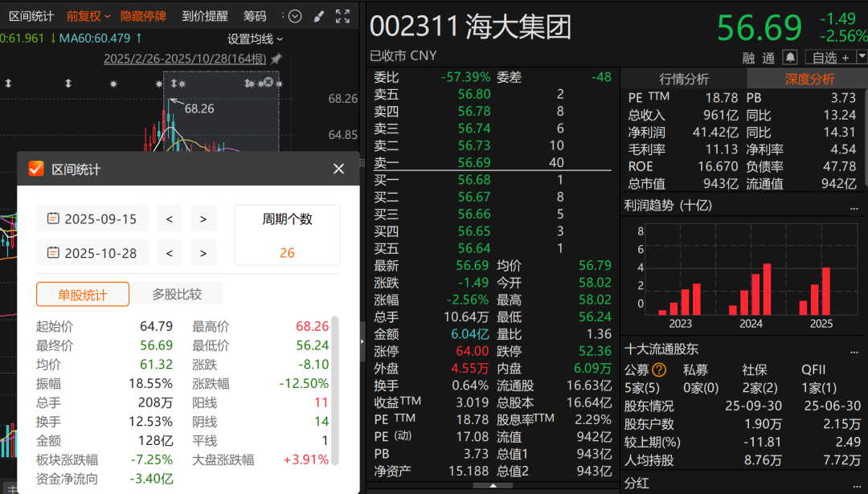Click the 卖五 price 56.80 row

tap(492, 94)
